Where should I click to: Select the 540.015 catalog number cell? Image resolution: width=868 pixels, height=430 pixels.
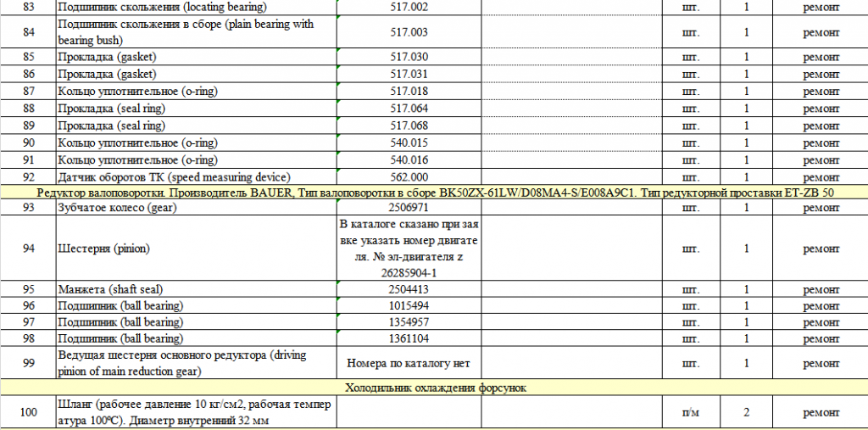(409, 142)
